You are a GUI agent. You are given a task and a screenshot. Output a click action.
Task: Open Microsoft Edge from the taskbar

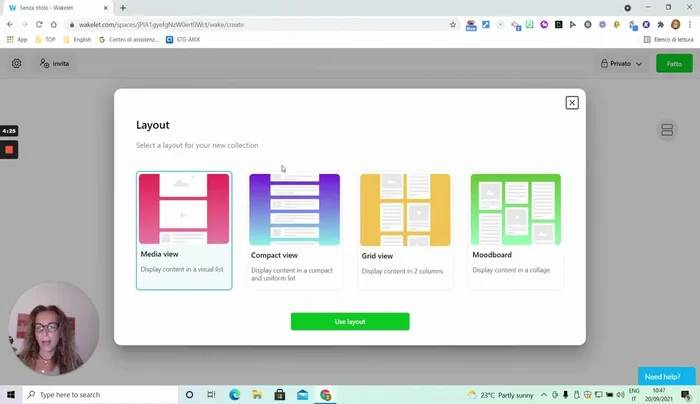coord(235,395)
